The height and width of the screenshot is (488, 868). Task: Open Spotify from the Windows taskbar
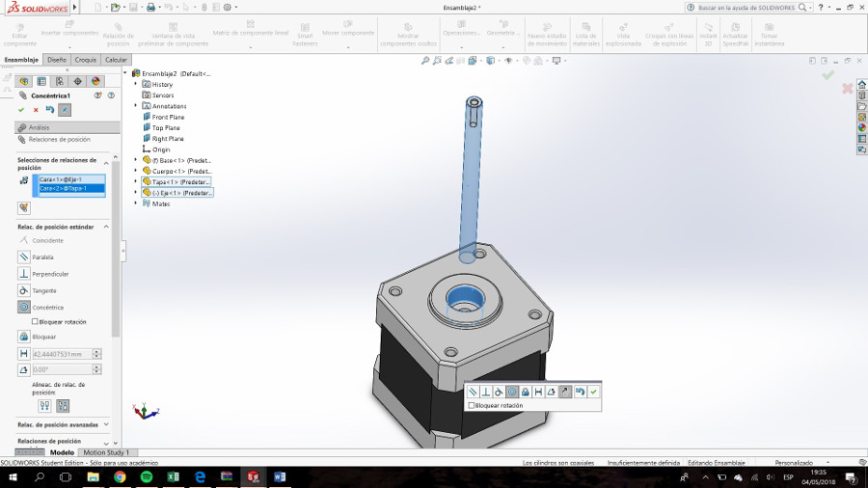(147, 477)
